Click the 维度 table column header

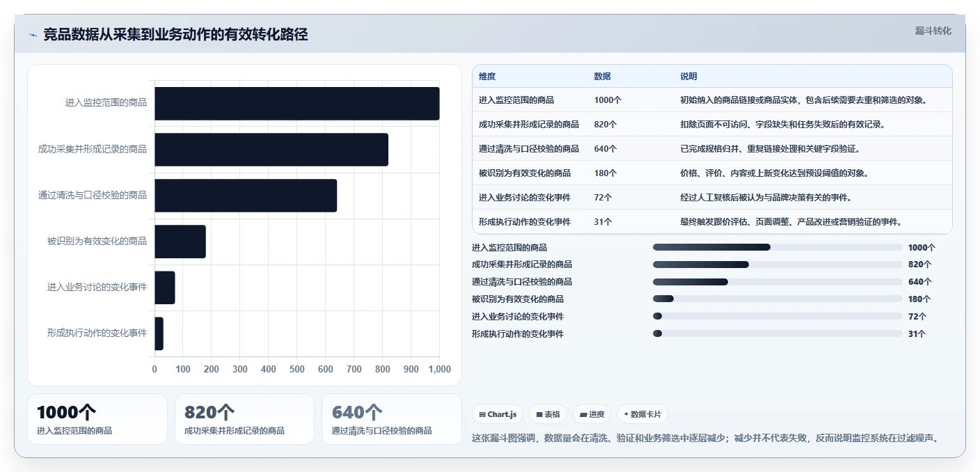tap(487, 76)
